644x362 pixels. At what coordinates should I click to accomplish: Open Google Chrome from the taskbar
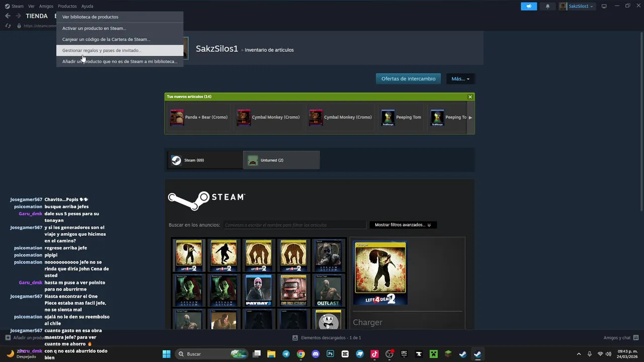click(301, 354)
